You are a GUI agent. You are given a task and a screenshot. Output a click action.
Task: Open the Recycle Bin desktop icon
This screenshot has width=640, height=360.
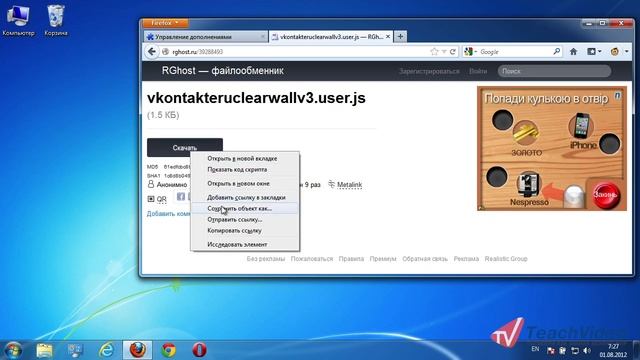point(56,20)
